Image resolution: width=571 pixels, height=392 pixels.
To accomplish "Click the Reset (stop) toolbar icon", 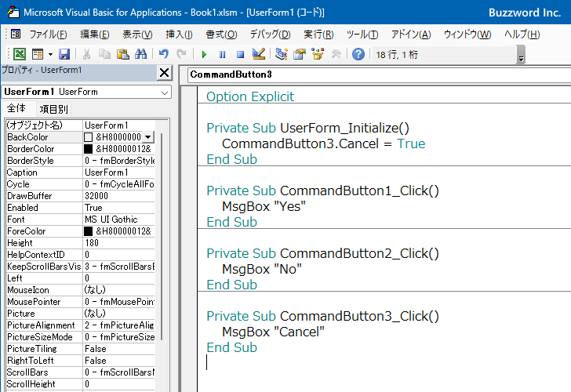I will coord(240,54).
